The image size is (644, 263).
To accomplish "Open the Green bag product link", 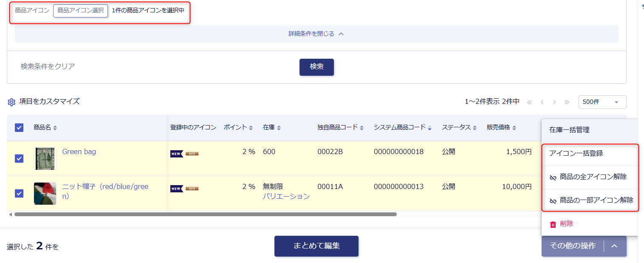I will click(79, 152).
